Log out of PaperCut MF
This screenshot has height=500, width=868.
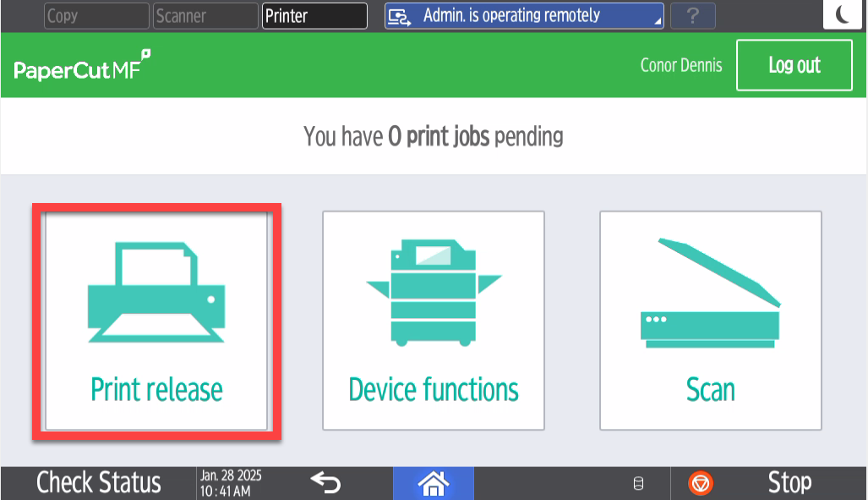(x=794, y=65)
